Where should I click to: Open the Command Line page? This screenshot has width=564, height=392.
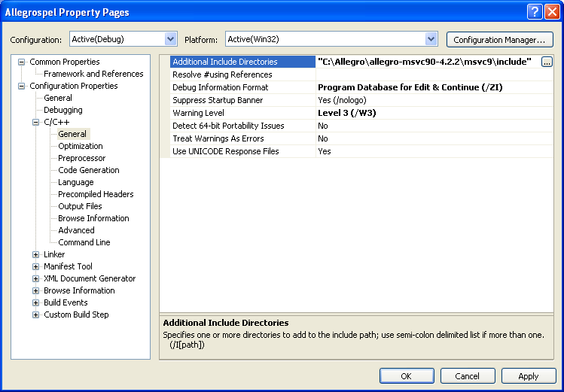84,242
